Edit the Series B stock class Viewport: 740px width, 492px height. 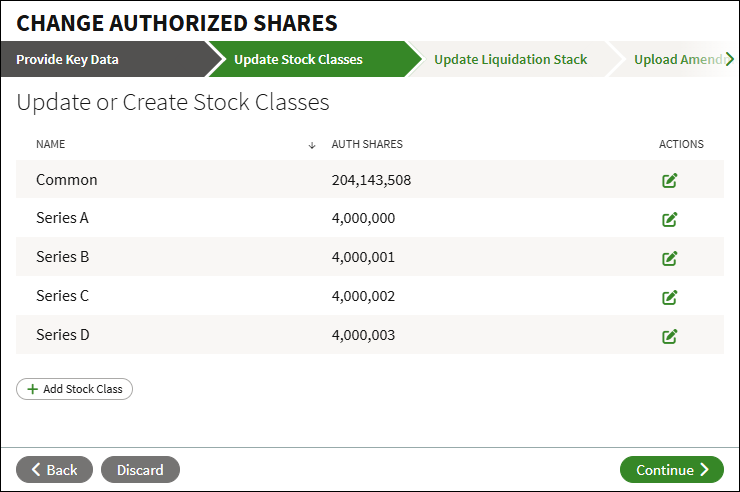[x=669, y=259]
